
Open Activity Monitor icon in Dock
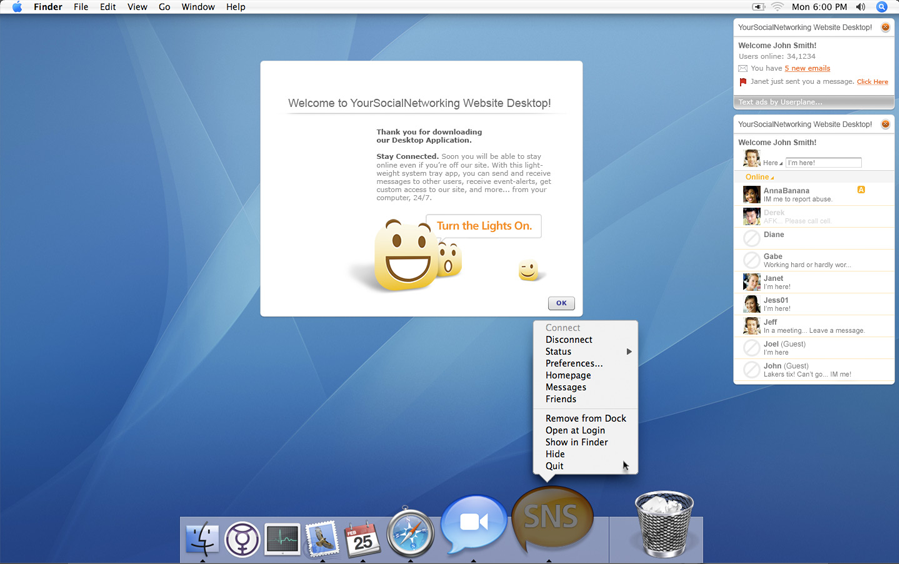pos(282,539)
